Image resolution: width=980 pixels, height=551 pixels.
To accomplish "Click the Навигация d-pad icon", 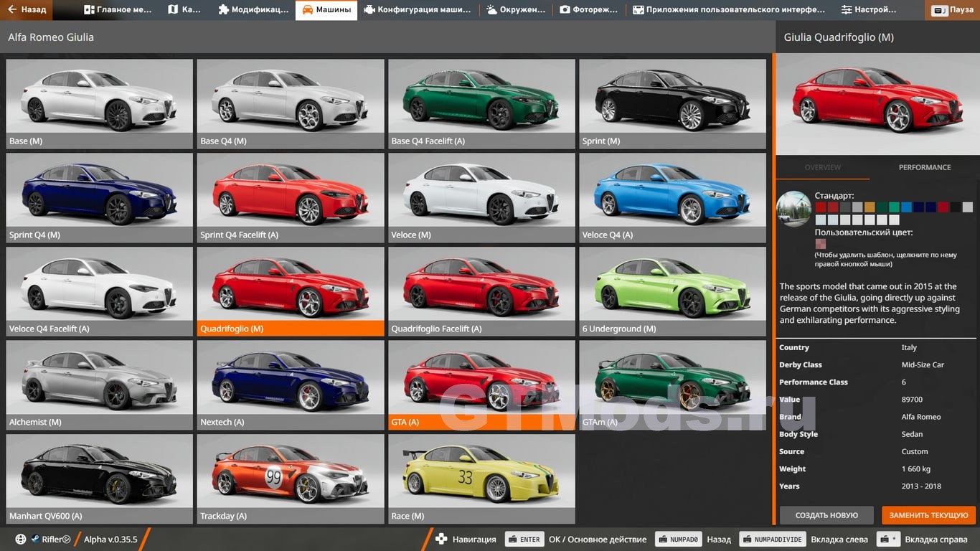I will (441, 540).
